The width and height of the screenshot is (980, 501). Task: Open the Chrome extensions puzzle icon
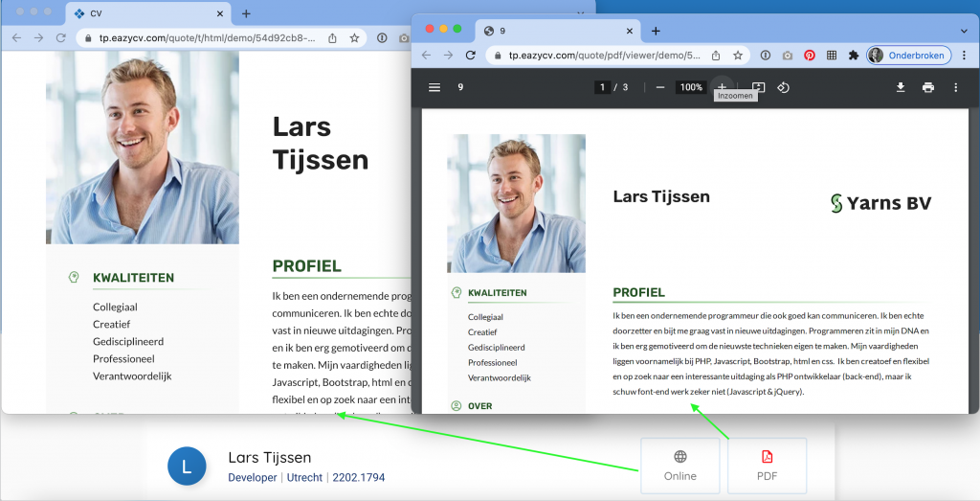[853, 56]
